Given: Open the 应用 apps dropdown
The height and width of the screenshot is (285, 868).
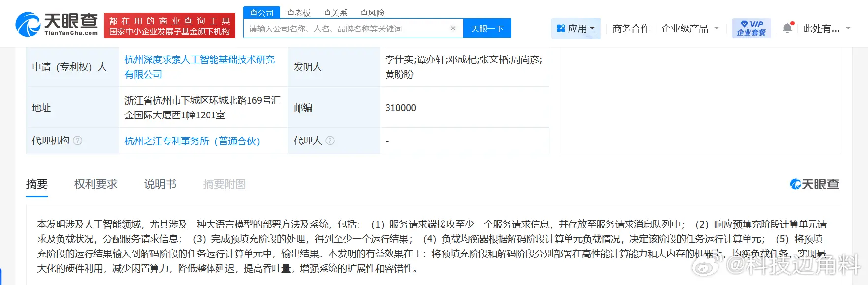Looking at the screenshot, I should [576, 28].
